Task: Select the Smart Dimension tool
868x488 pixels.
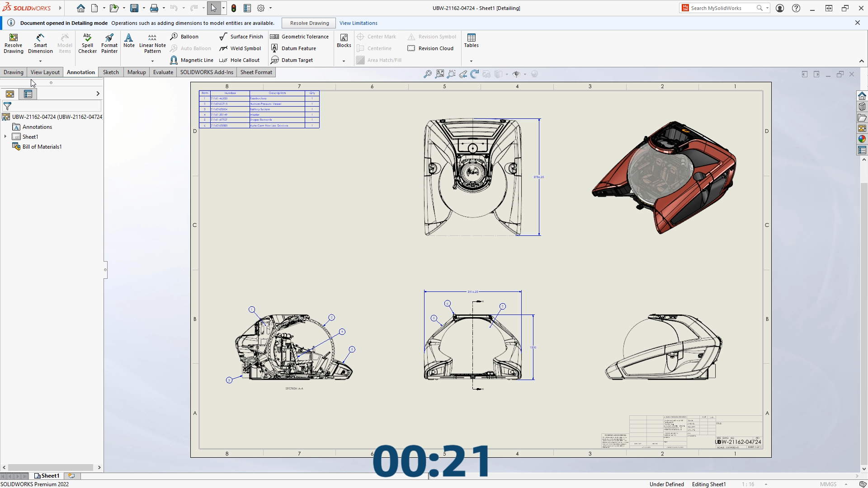Action: [40, 43]
